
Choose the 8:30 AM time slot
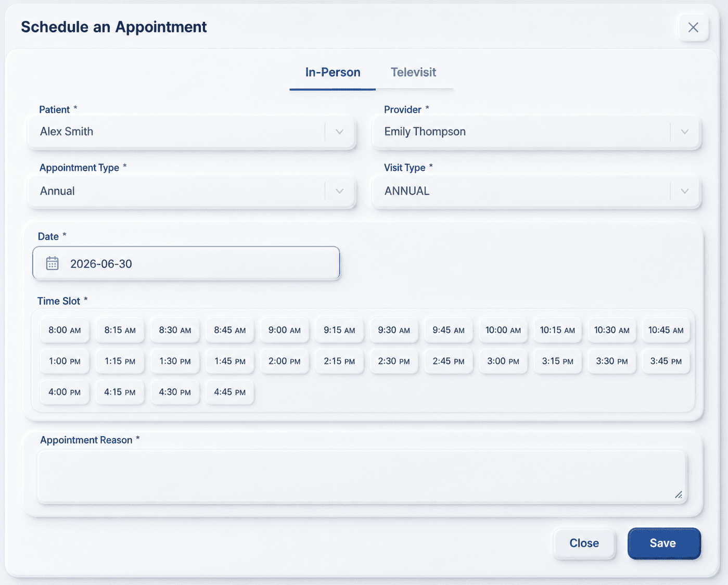tap(175, 330)
